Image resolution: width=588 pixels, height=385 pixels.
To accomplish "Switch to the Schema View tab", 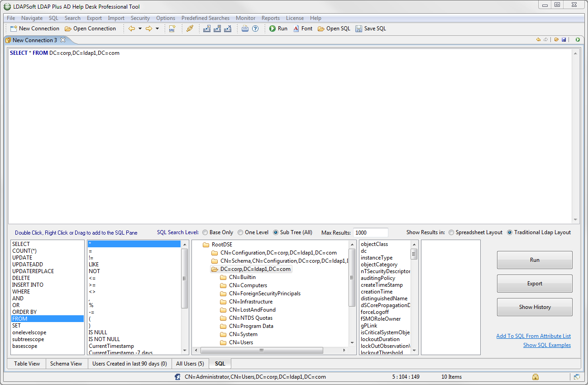I will click(66, 364).
